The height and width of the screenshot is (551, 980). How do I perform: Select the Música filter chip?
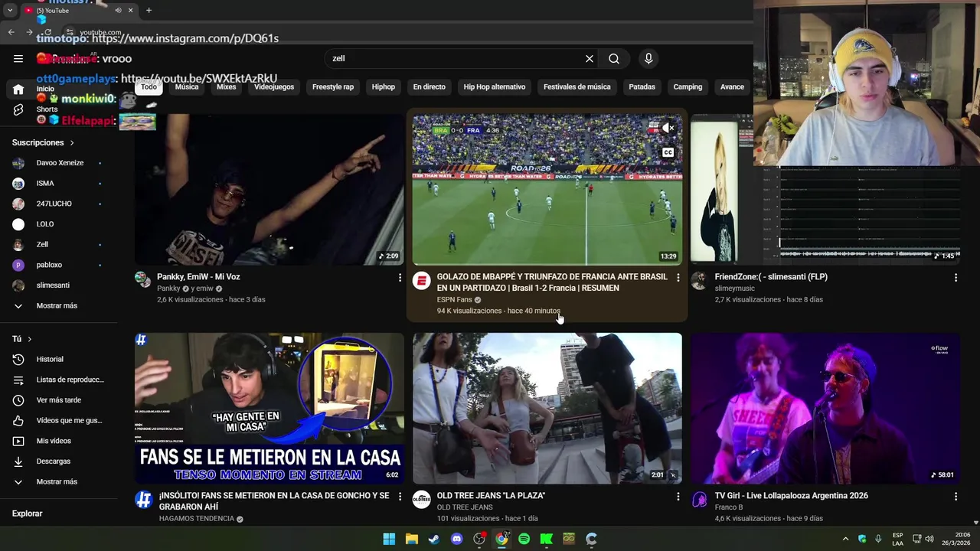187,87
